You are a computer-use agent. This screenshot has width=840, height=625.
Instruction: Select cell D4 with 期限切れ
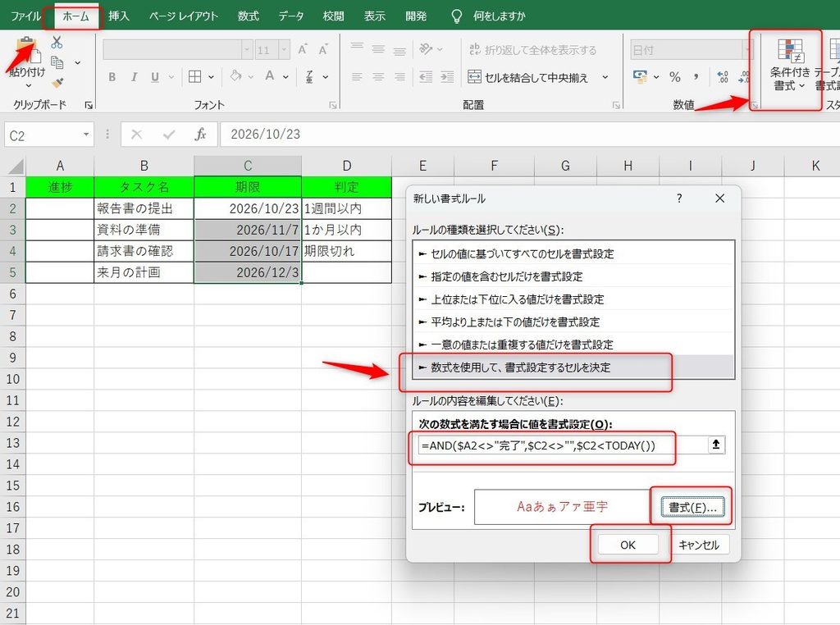click(347, 251)
